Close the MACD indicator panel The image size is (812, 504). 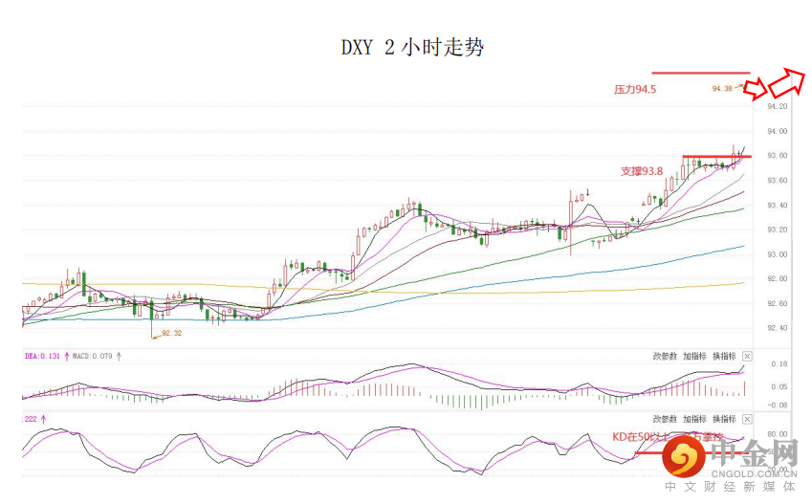coord(747,357)
